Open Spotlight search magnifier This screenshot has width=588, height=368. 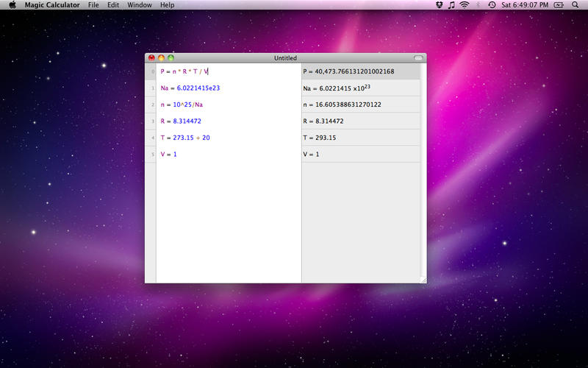pos(575,5)
